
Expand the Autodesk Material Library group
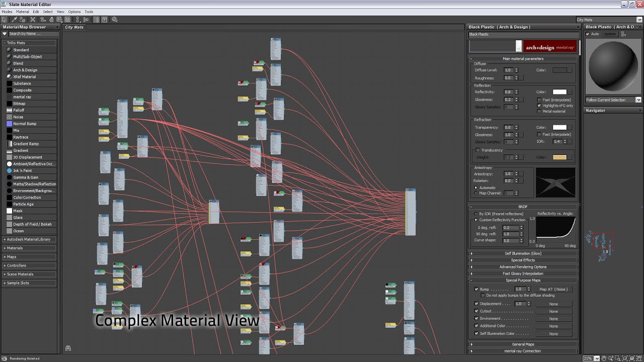(x=29, y=239)
